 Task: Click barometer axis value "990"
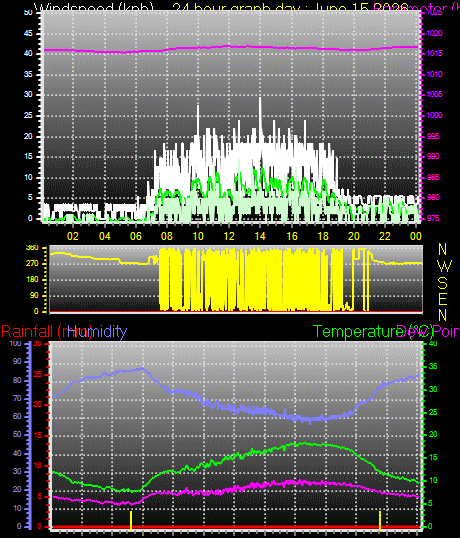click(x=433, y=157)
